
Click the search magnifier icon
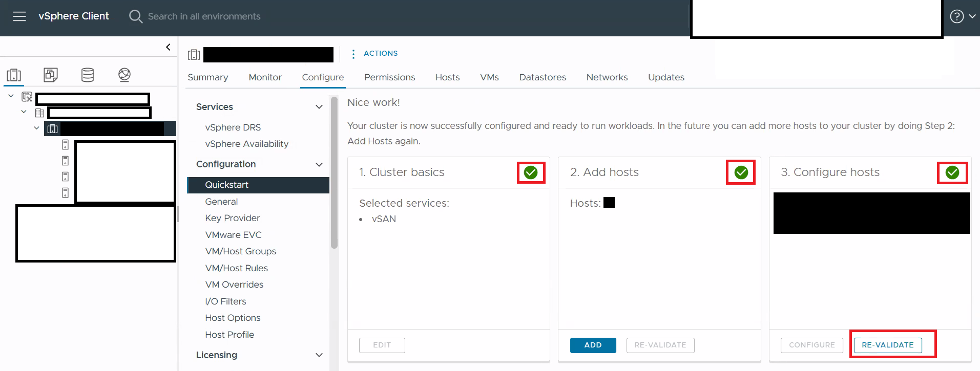136,16
